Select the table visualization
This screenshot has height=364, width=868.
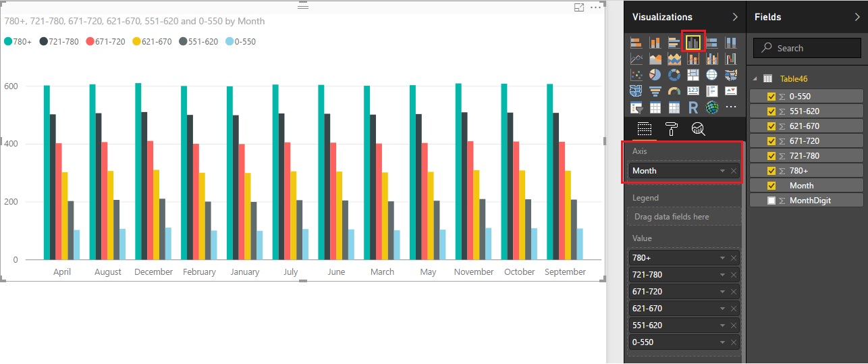click(x=655, y=107)
